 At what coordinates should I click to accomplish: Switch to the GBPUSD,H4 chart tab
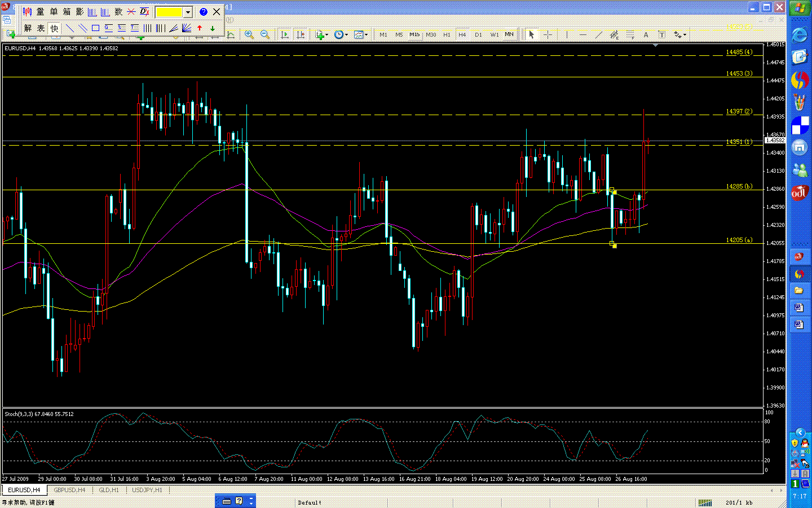[x=69, y=490]
